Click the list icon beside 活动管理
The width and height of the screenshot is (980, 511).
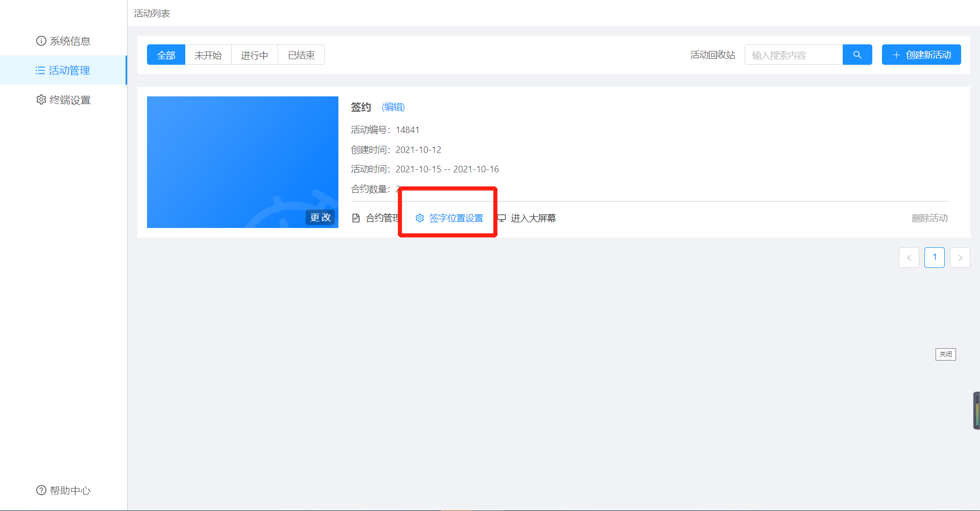(x=40, y=70)
